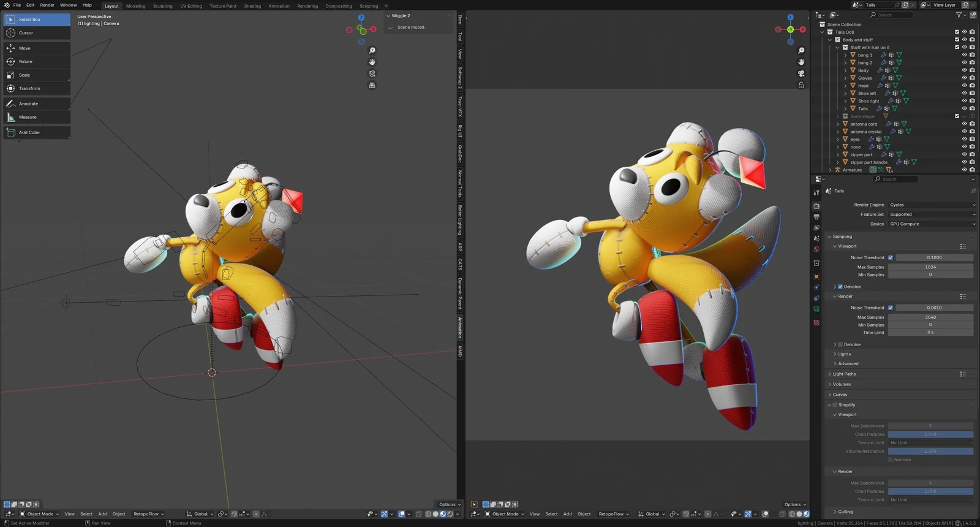Adjust Child Particles slider under Simplify Viewport
The width and height of the screenshot is (980, 527).
(930, 434)
